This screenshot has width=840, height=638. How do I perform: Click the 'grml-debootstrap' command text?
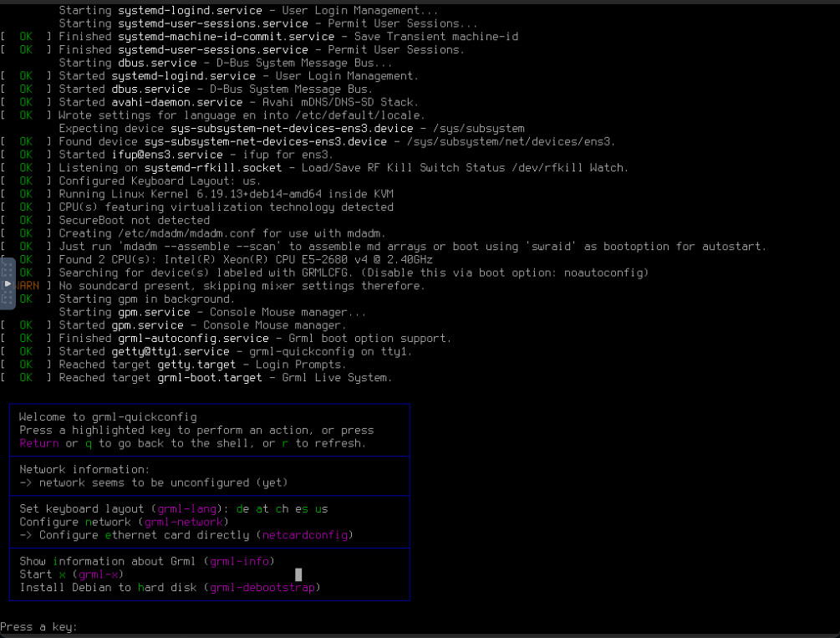262,588
